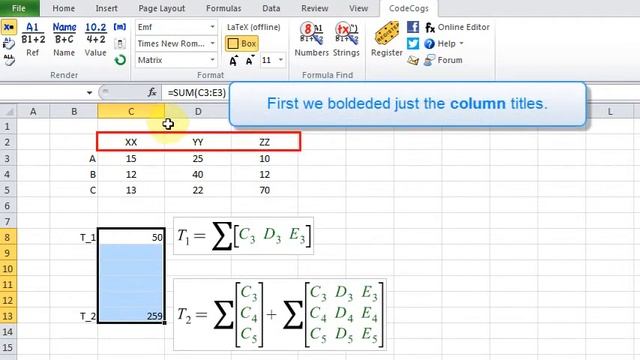Select row 13 header
640x360 pixels.
pyautogui.click(x=8, y=316)
